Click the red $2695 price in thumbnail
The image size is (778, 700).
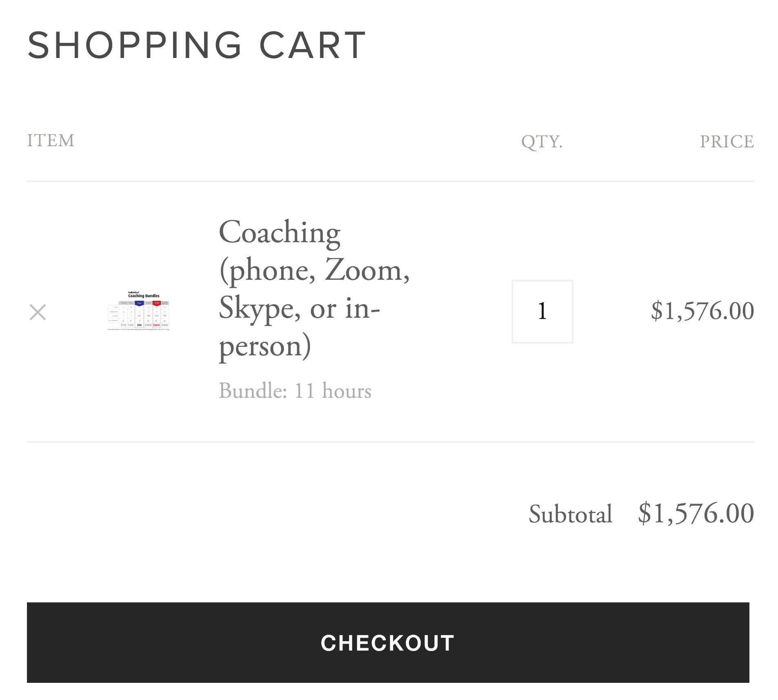point(156,325)
